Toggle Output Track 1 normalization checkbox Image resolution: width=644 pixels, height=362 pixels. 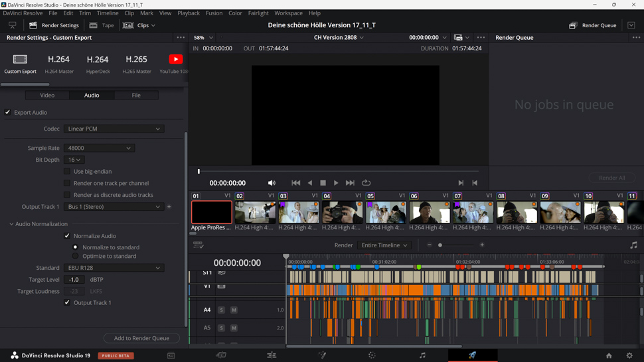[x=67, y=302]
